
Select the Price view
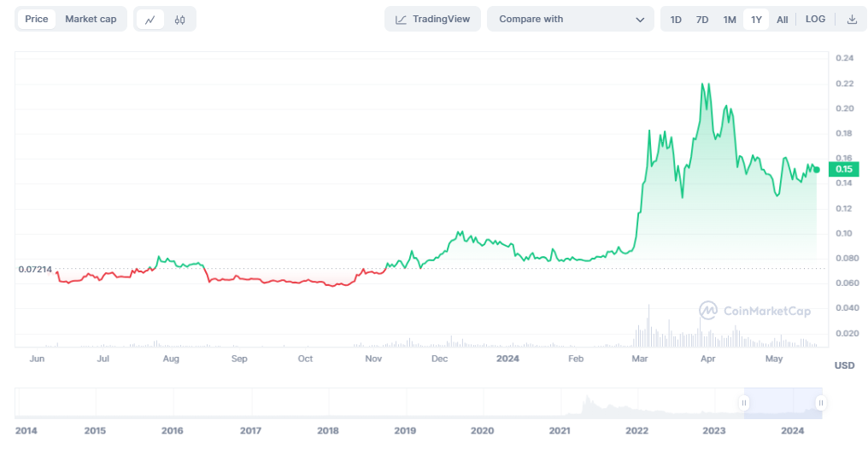coord(37,19)
